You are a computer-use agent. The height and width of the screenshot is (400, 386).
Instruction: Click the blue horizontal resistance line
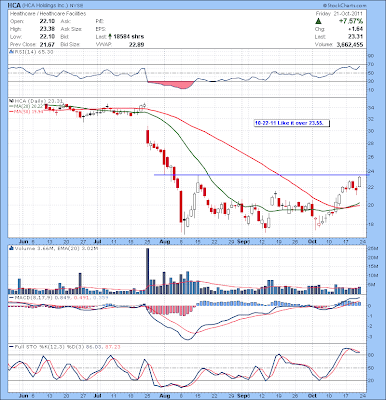click(262, 175)
